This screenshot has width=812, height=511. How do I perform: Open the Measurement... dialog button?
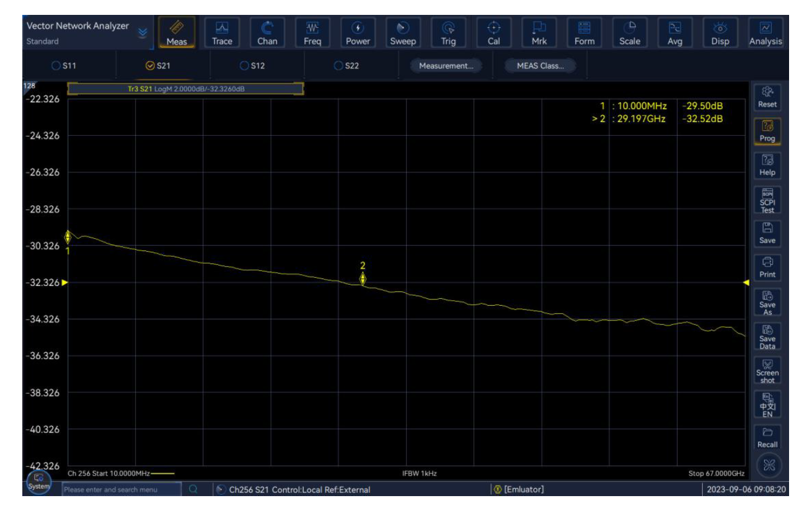446,66
